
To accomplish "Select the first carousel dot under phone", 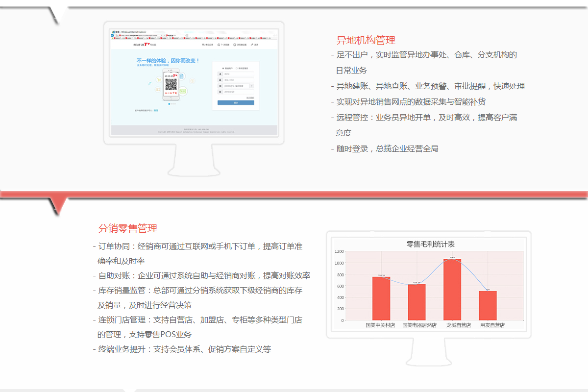I will tap(169, 104).
